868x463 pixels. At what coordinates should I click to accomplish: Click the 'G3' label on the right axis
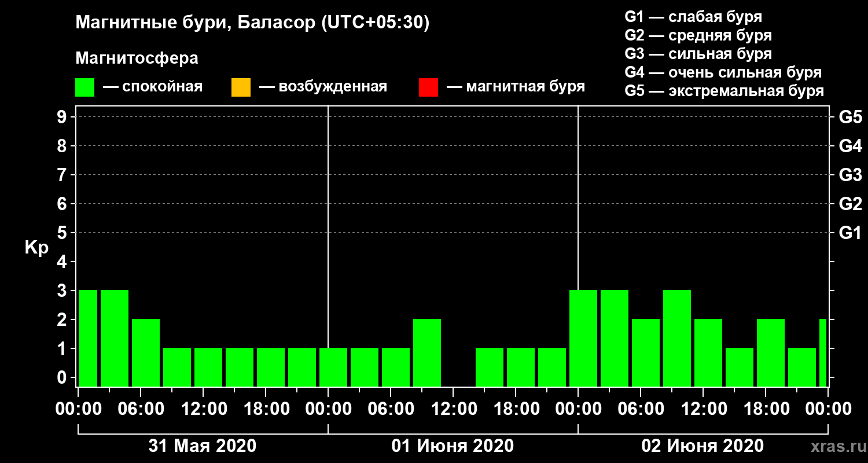point(850,175)
